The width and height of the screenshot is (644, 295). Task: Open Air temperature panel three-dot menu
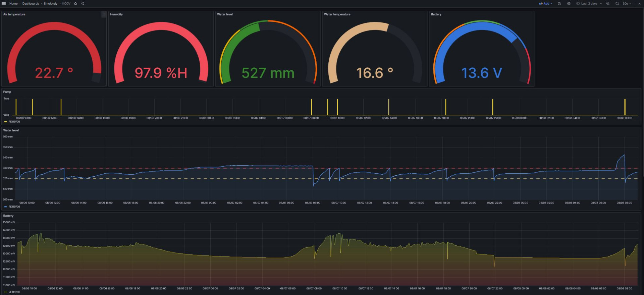(104, 14)
